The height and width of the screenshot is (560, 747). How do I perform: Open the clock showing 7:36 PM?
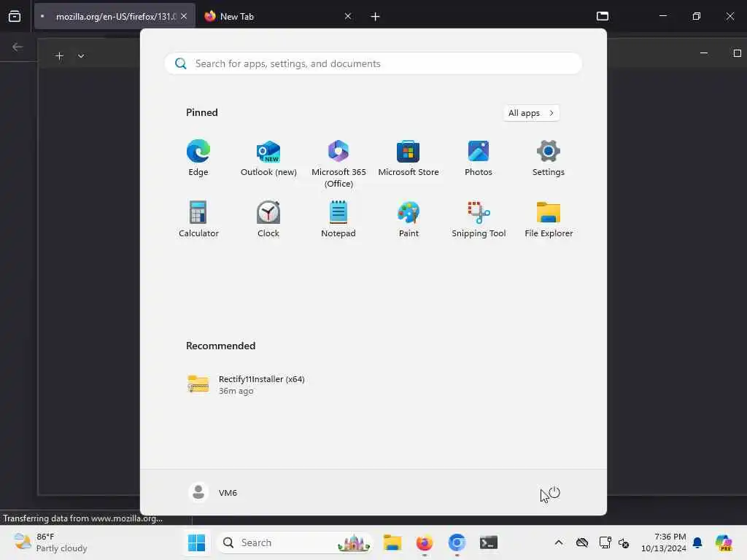663,542
